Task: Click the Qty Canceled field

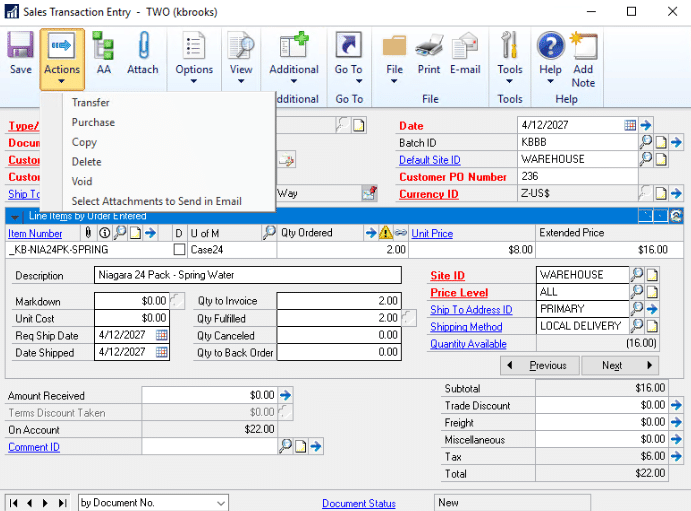Action: pos(339,335)
